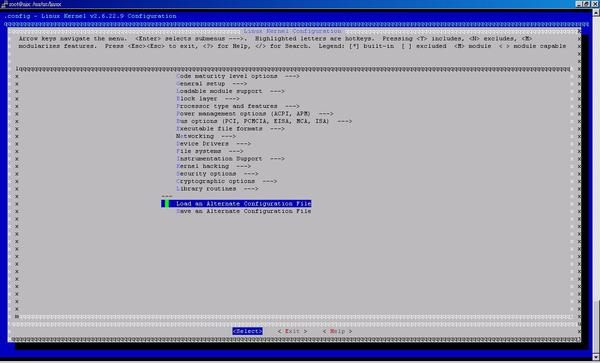The width and height of the screenshot is (600, 363).
Task: Click the scrollbar up arrow
Action: [x=596, y=12]
